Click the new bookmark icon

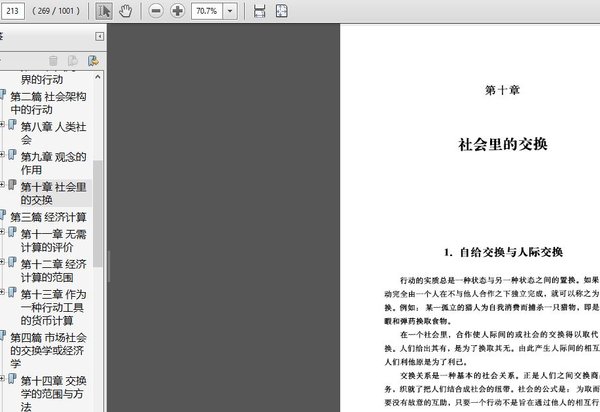pos(72,61)
